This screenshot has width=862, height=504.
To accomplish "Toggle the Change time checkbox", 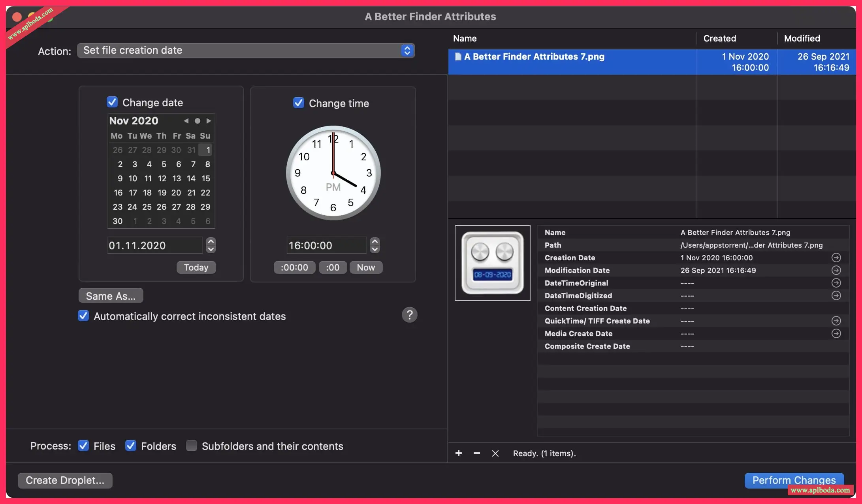I will point(299,103).
